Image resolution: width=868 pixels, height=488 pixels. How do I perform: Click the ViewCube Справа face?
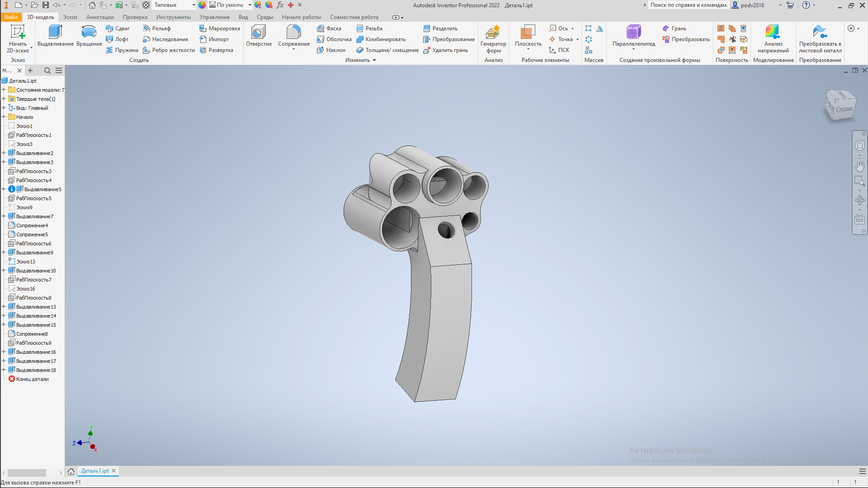pos(844,109)
